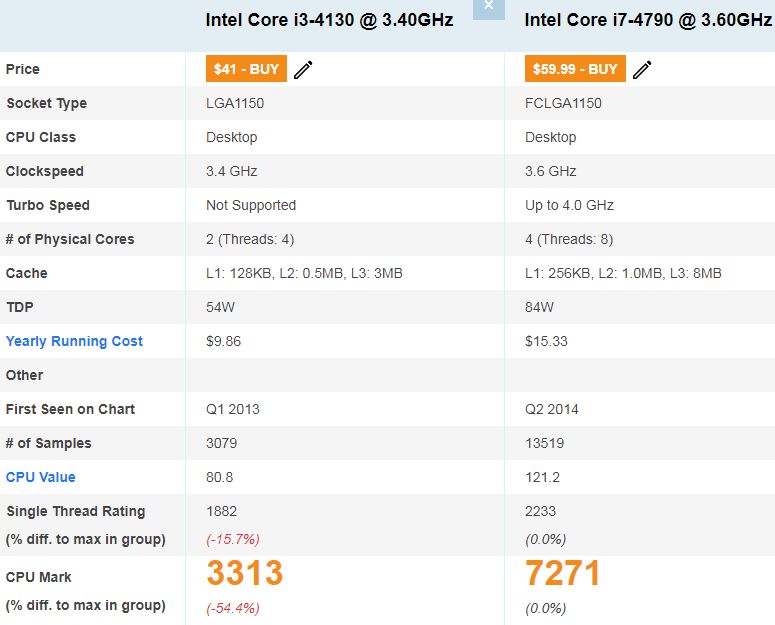Click the Price row label
This screenshot has height=625, width=775.
coord(23,69)
